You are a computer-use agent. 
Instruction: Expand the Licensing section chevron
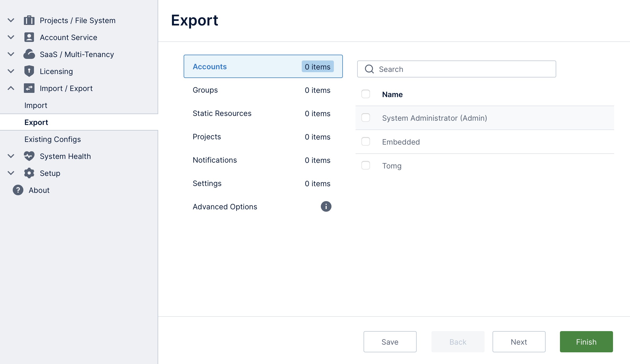[11, 71]
